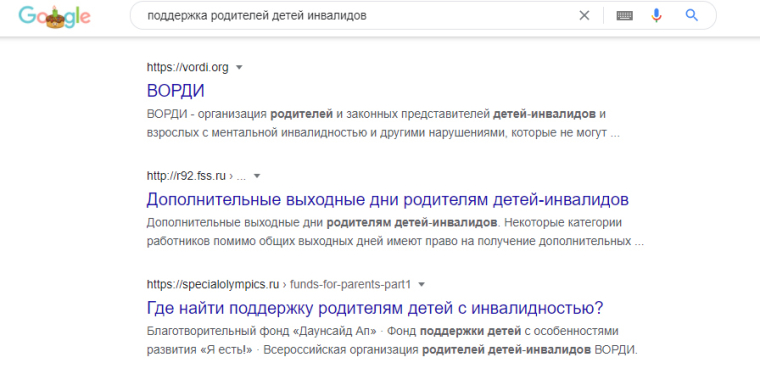760x374 pixels.
Task: Submit search with magnifying glass icon
Action: (x=692, y=16)
